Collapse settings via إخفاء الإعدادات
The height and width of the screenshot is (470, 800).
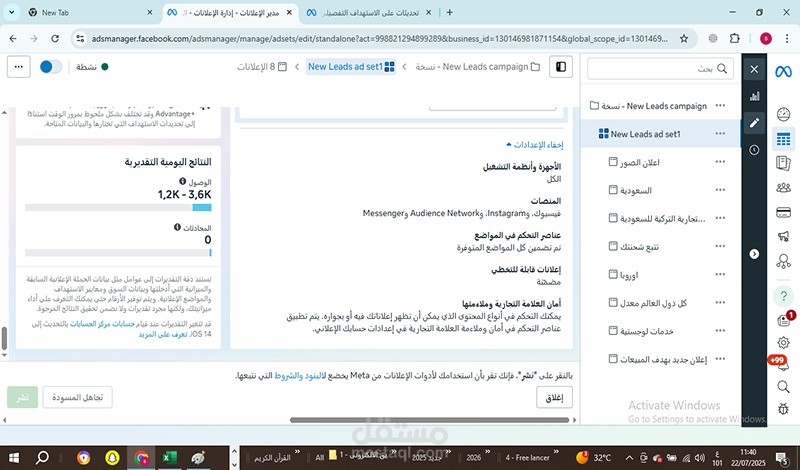click(x=535, y=145)
